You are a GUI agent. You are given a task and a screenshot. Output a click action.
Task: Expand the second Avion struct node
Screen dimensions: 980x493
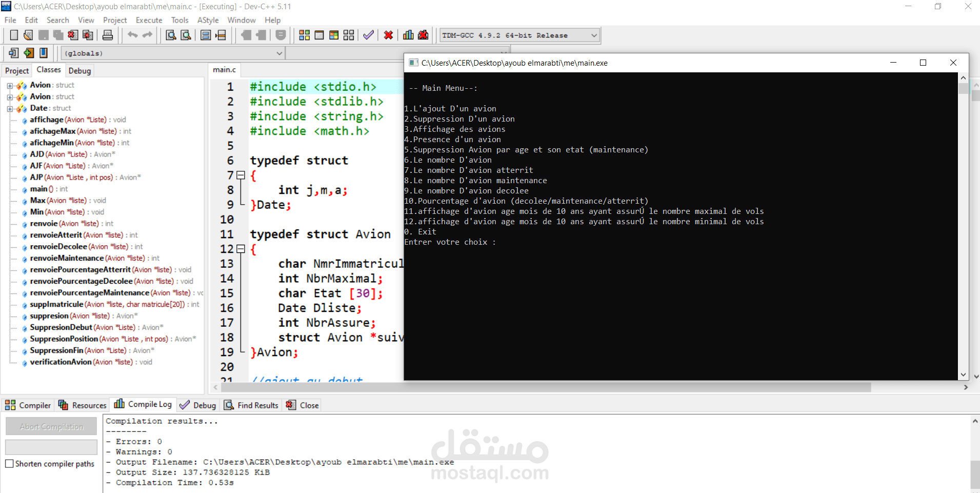(x=10, y=97)
